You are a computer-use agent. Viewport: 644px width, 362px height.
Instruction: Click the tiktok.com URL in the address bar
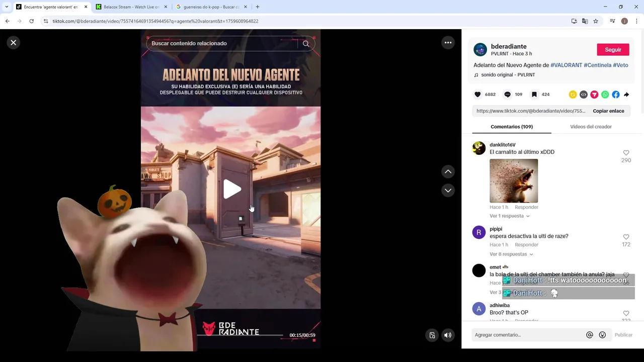[x=155, y=21]
